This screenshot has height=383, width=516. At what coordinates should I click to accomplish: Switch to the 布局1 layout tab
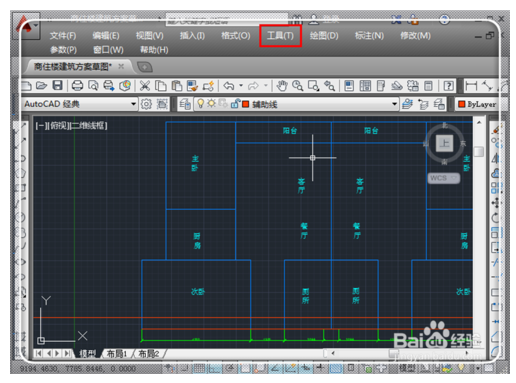117,353
